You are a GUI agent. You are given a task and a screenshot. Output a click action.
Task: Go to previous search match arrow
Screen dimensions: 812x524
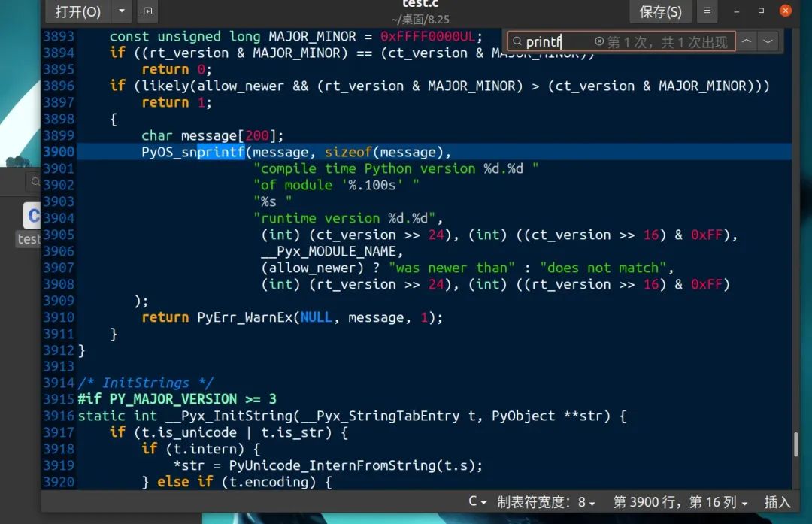[x=747, y=41]
